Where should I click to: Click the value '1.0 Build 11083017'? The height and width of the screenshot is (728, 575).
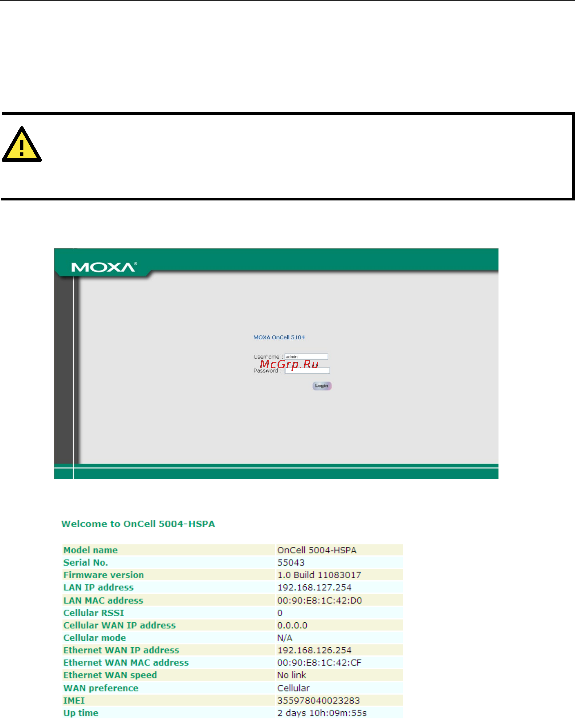pos(319,575)
